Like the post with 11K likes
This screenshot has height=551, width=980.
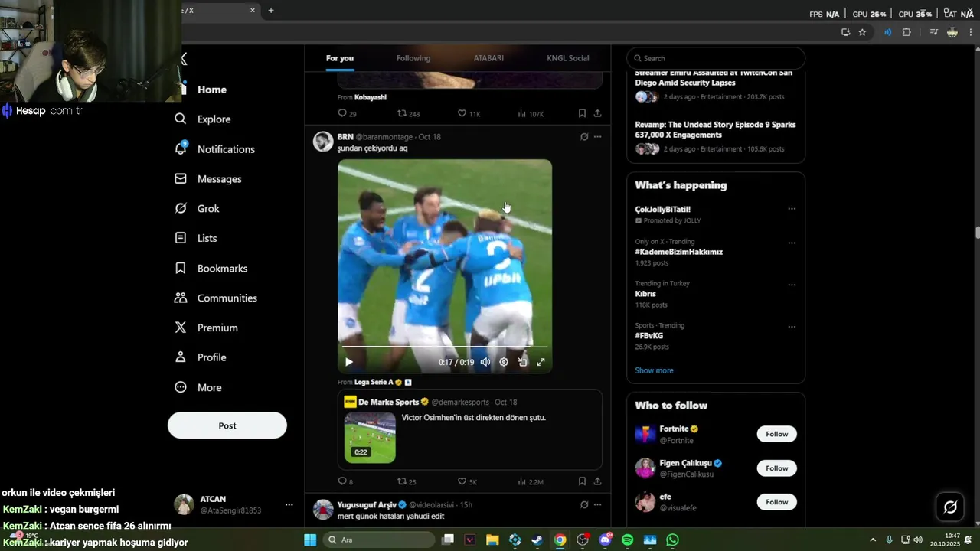tap(469, 113)
